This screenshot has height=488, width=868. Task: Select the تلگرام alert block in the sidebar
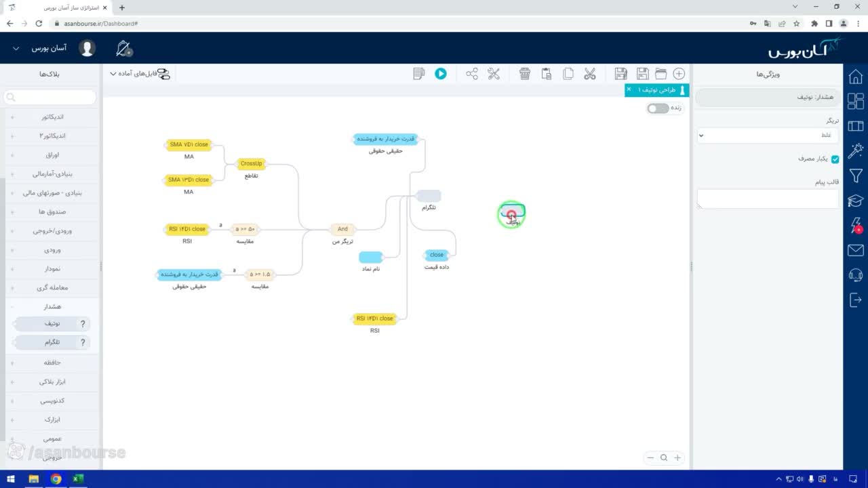click(52, 343)
